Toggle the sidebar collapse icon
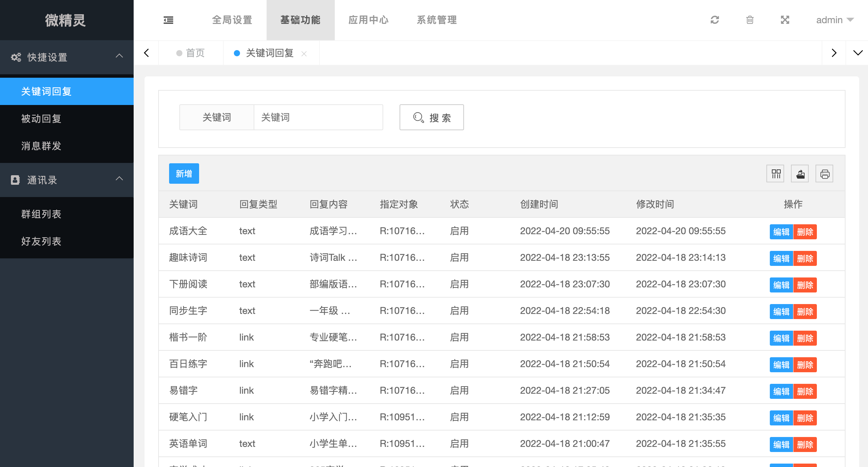 click(x=168, y=20)
